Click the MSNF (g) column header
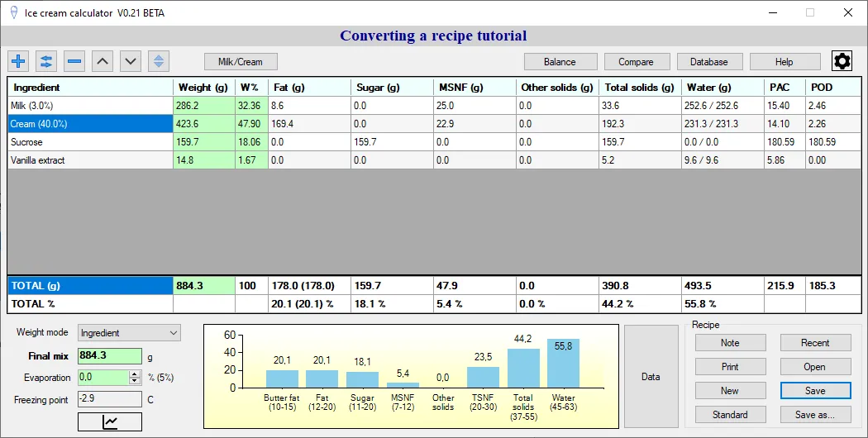This screenshot has width=868, height=438. pos(475,87)
